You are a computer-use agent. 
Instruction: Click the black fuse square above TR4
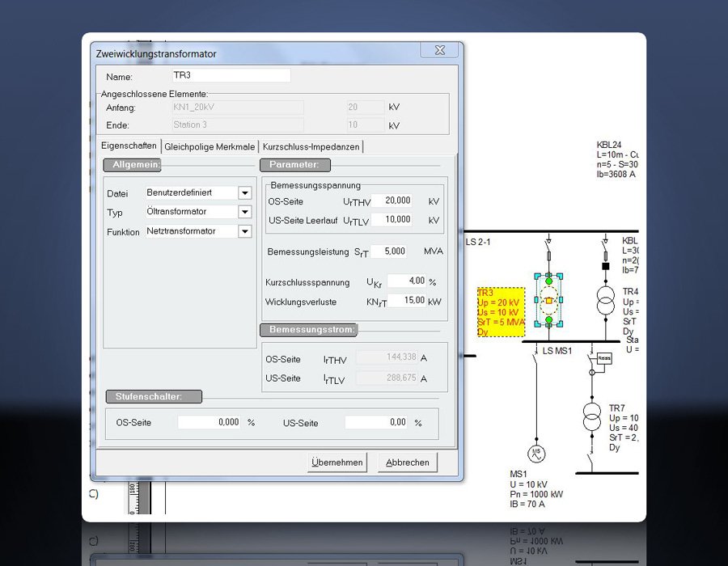(605, 266)
